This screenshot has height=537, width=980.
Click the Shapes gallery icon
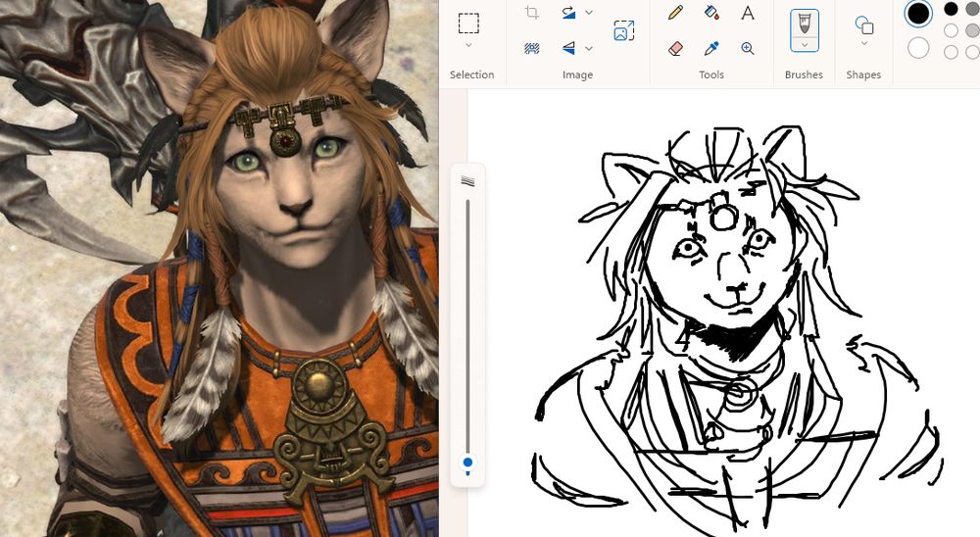(x=863, y=25)
